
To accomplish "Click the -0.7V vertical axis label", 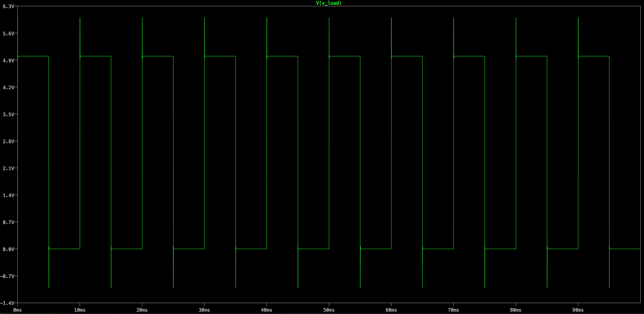I will click(7, 276).
